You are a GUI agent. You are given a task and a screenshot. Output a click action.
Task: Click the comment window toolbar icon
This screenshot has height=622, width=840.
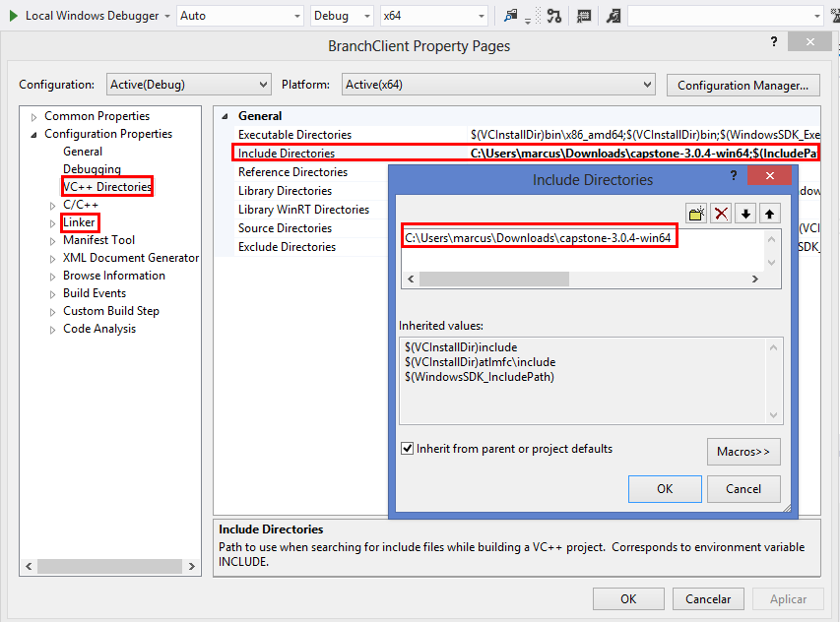coord(584,16)
